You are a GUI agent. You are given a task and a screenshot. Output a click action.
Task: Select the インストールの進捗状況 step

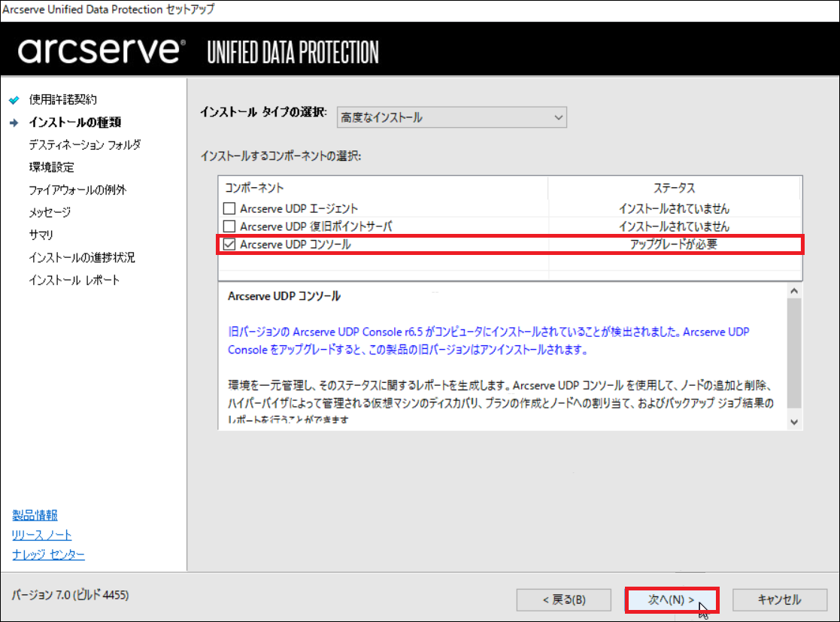pos(82,258)
